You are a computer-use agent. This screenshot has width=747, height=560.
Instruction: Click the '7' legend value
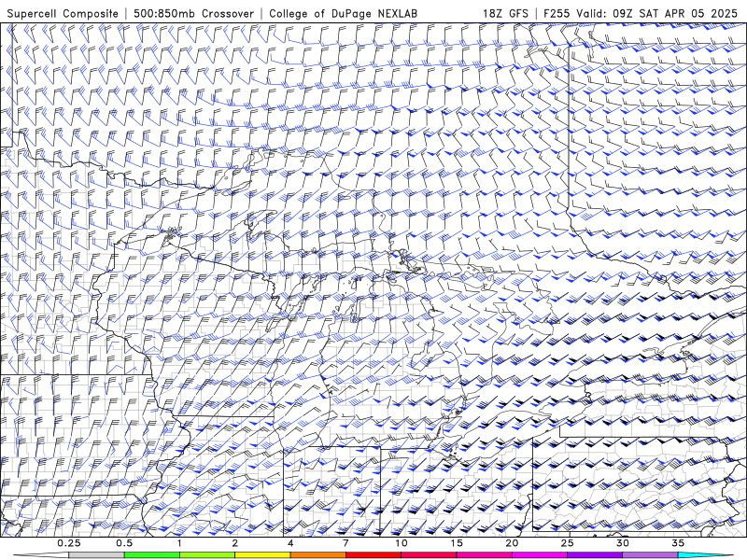pyautogui.click(x=345, y=543)
